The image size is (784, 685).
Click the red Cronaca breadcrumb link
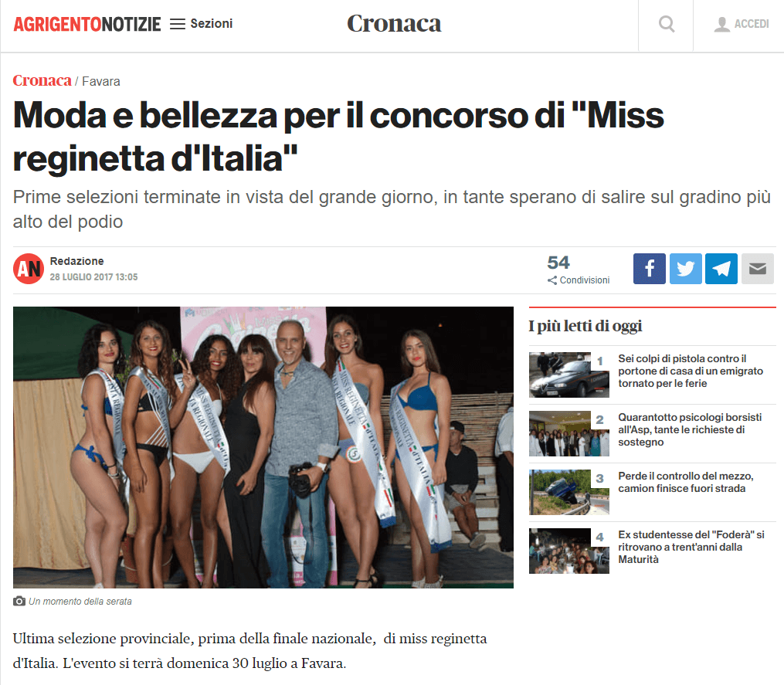42,80
